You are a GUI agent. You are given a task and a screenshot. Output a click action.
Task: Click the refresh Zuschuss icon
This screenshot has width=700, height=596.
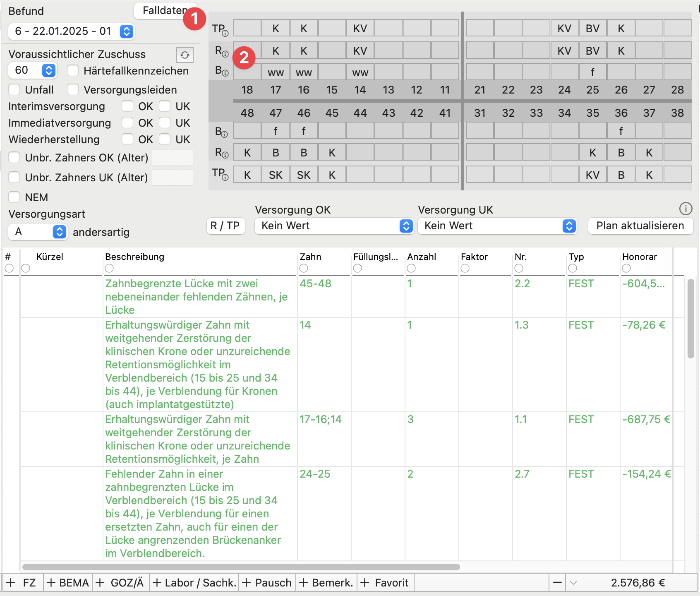tap(185, 55)
